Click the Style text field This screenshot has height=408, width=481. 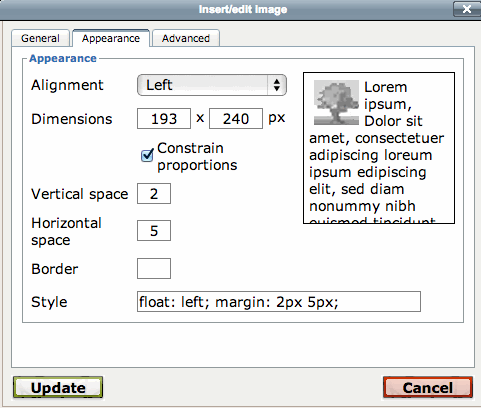click(279, 302)
